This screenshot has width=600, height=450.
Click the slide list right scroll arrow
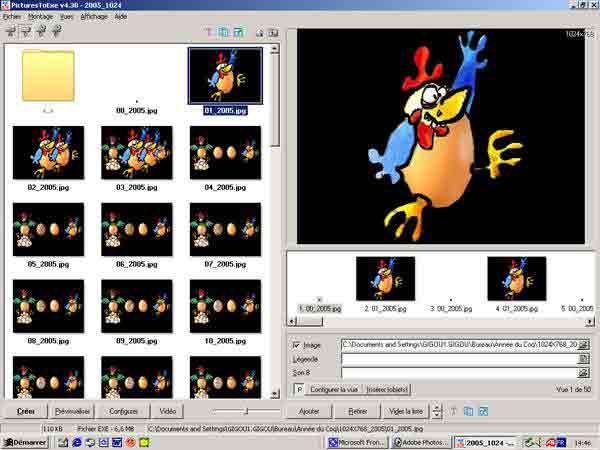(589, 321)
